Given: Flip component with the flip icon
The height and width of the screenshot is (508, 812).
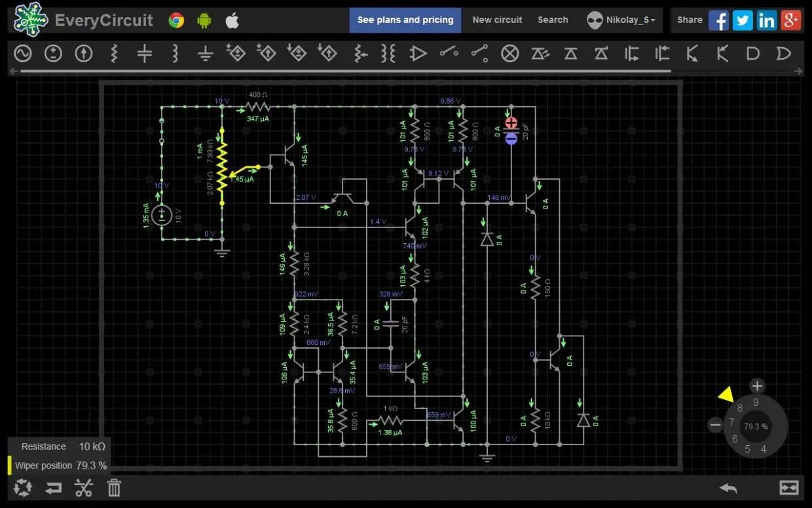Looking at the screenshot, I should 53,488.
